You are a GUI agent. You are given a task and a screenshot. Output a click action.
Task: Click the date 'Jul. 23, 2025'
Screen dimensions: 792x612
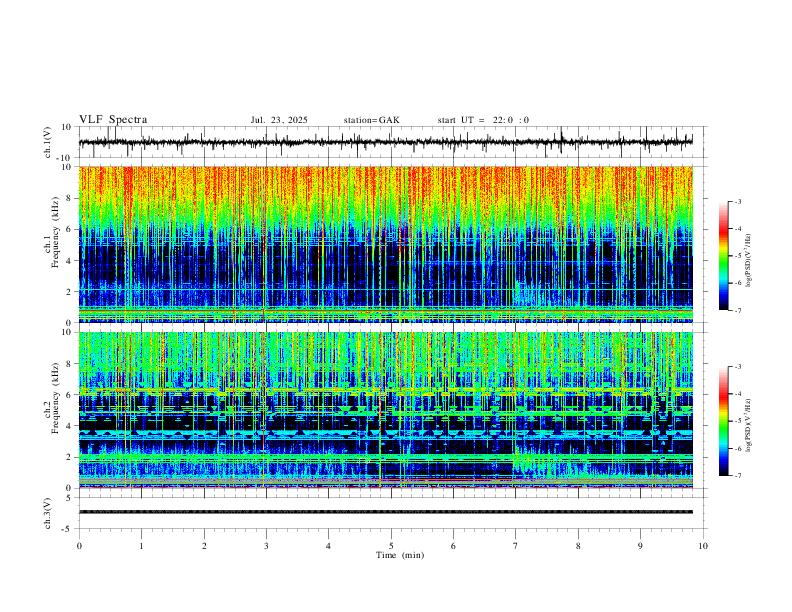[x=279, y=120]
